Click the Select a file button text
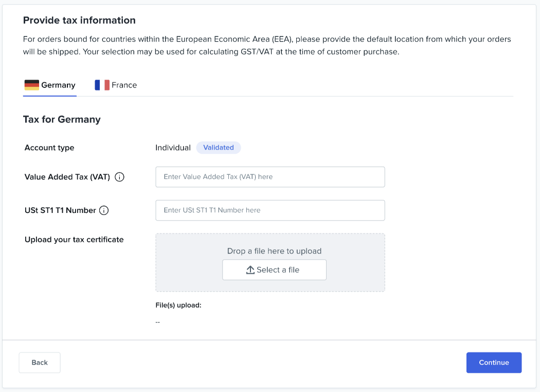The width and height of the screenshot is (540, 392). click(x=278, y=270)
